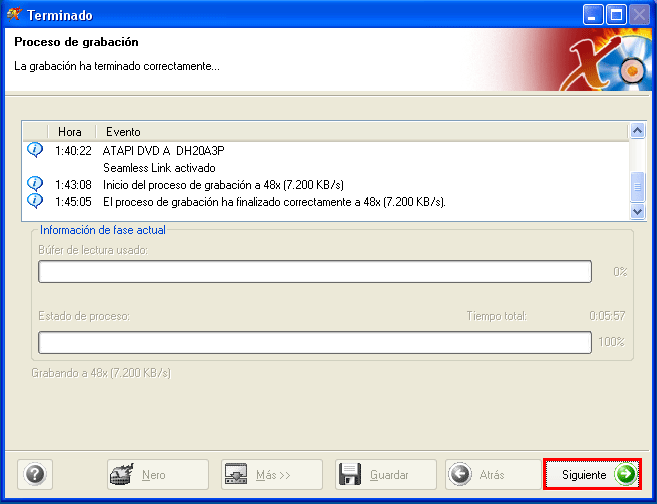Expand options with the Más >> button
Viewport: 657px width, 504px height.
click(272, 474)
